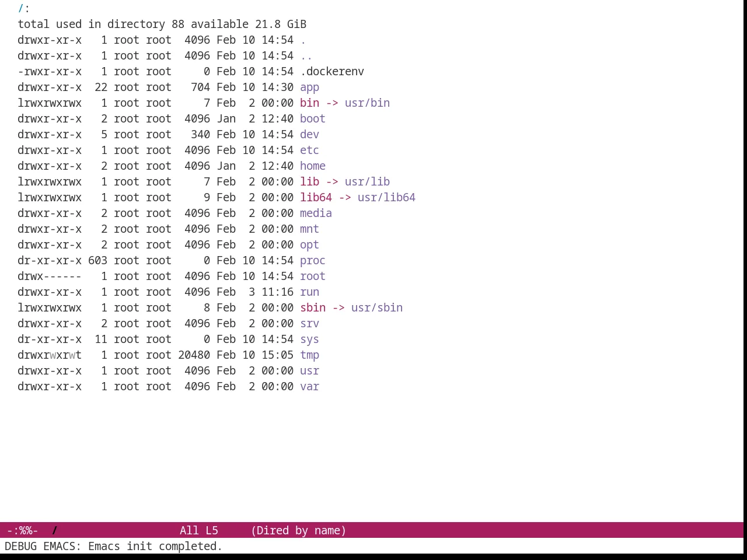Image resolution: width=747 pixels, height=560 pixels.
Task: Click permissions 'drwx------' of root entry
Action: pos(50,276)
